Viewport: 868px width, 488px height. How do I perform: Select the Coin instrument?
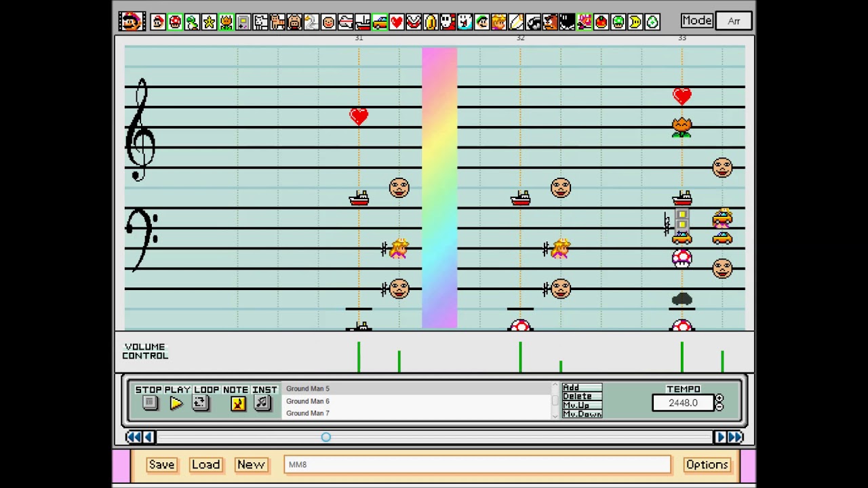click(x=431, y=22)
